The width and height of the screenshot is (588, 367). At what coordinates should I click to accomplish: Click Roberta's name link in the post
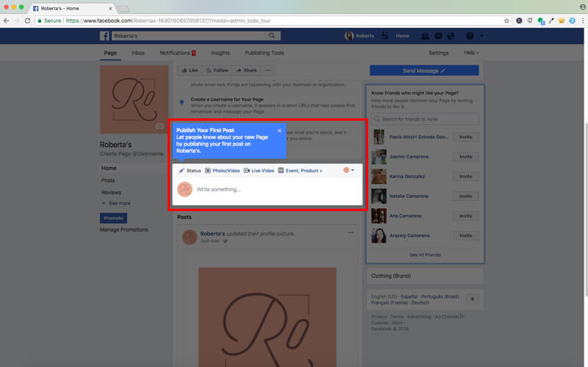click(212, 233)
